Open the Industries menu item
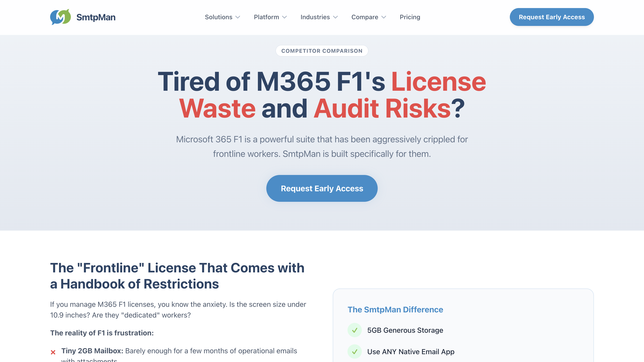This screenshot has width=644, height=362. pos(315,17)
